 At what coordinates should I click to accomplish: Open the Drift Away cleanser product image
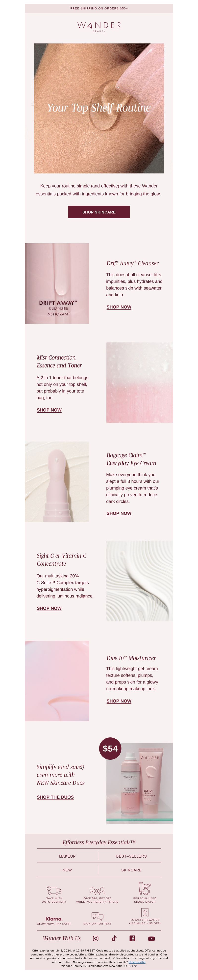pyautogui.click(x=57, y=283)
